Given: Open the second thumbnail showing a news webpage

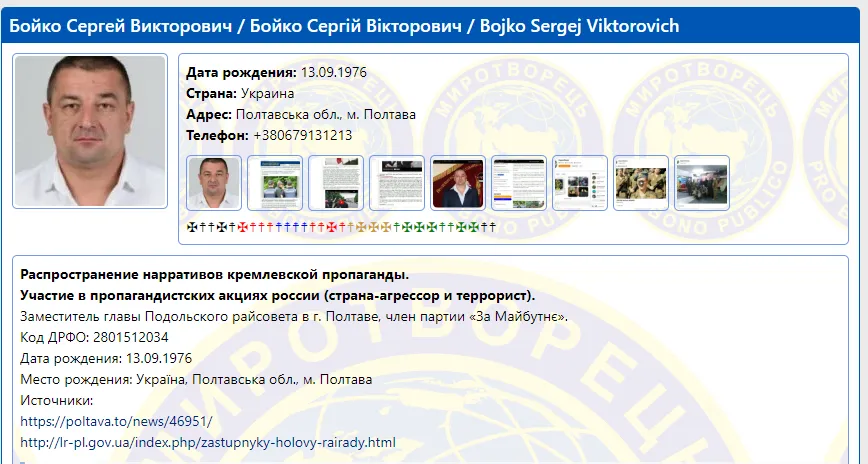Looking at the screenshot, I should (x=275, y=183).
